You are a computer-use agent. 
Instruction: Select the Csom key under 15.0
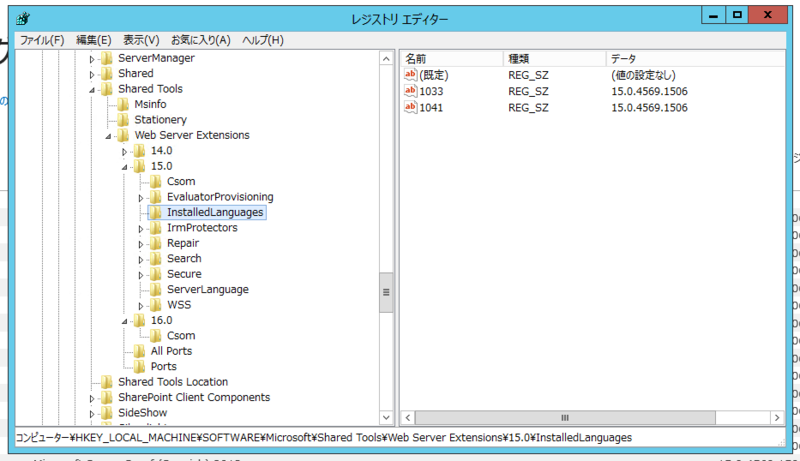tap(181, 182)
